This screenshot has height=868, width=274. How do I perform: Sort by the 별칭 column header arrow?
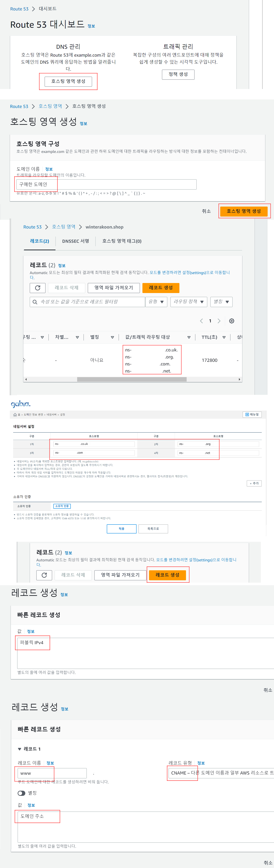point(112,337)
